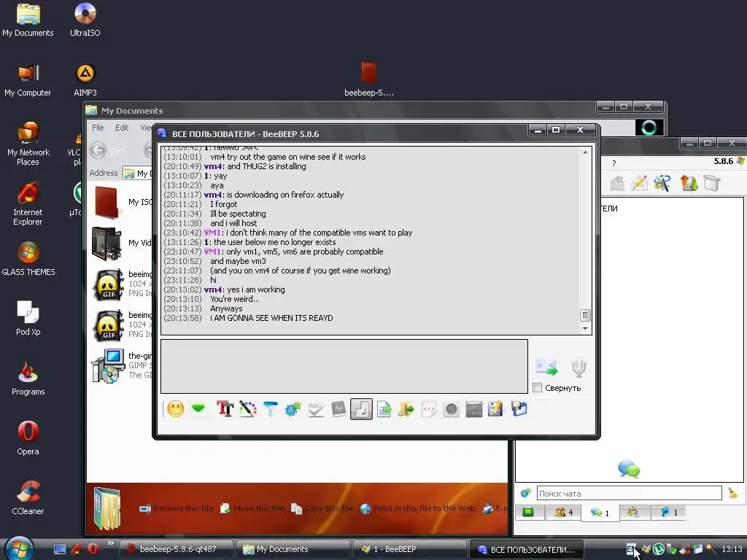Tick the Свернуть checkbox
The height and width of the screenshot is (560, 747).
coord(538,388)
